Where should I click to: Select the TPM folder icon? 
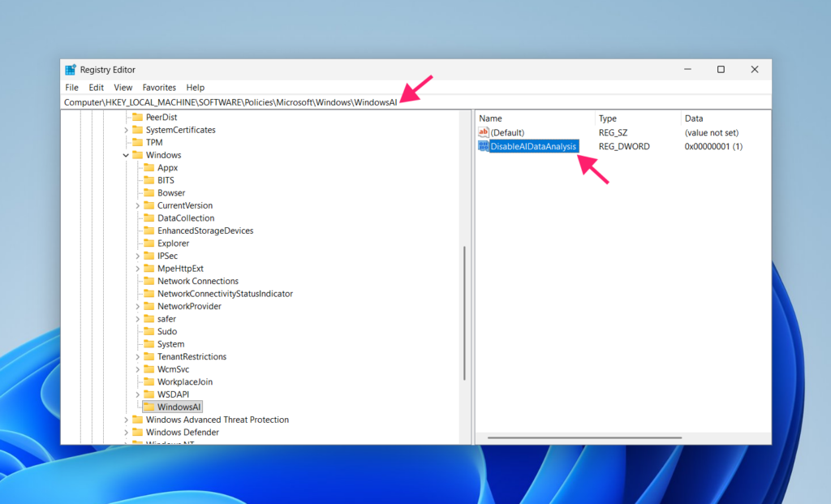tap(138, 142)
